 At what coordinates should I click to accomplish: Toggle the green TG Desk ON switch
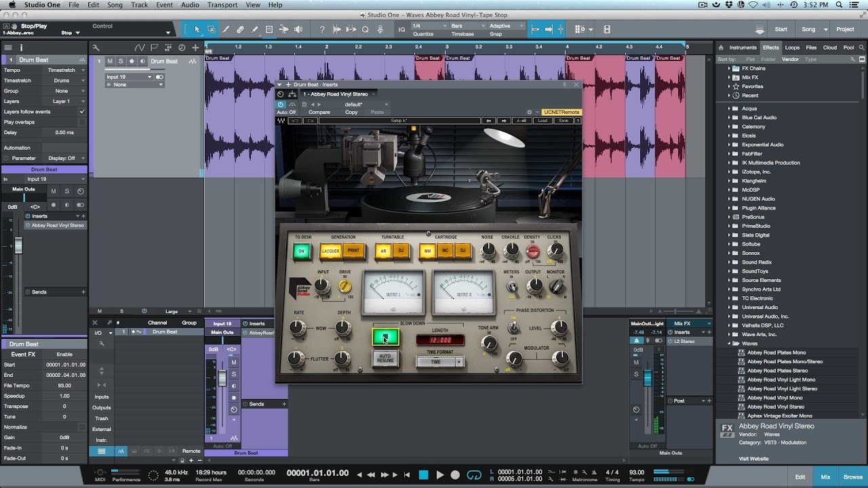(302, 251)
